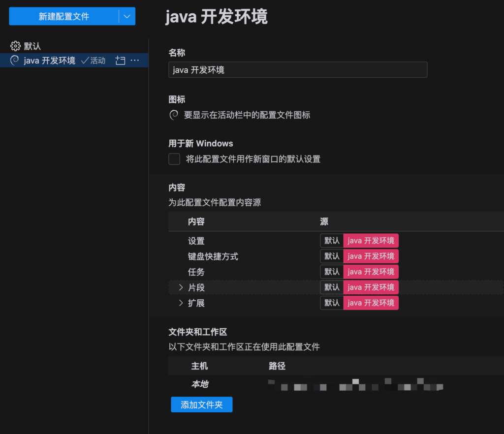Viewport: 504px width, 434px height.
Task: Expand the 扩展 row
Action: [181, 303]
